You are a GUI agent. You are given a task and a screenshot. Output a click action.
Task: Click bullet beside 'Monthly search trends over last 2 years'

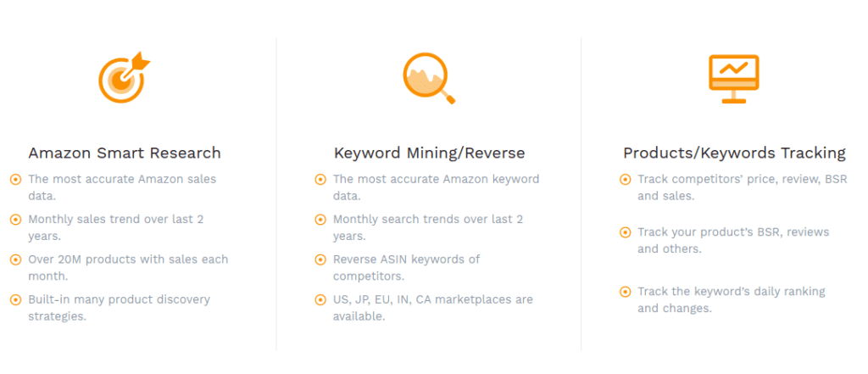(x=320, y=220)
